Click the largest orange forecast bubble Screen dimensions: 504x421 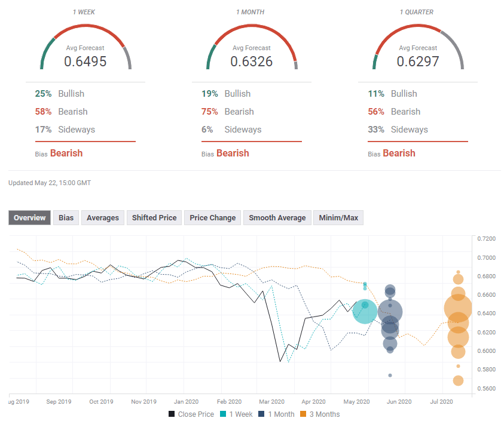pyautogui.click(x=459, y=309)
